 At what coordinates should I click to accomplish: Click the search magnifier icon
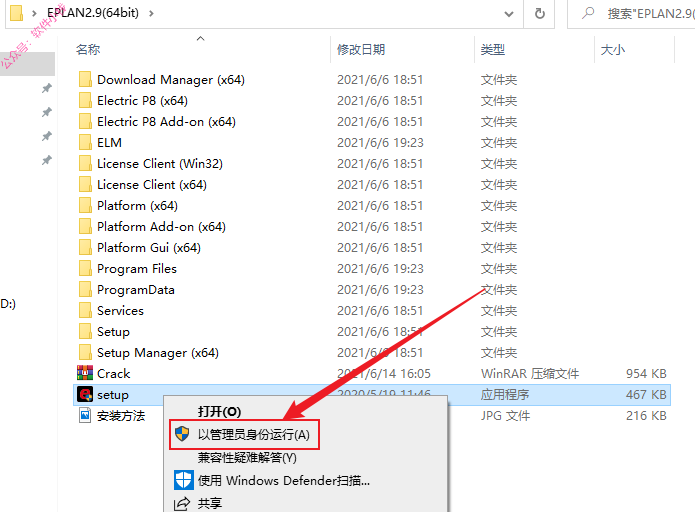click(x=588, y=13)
